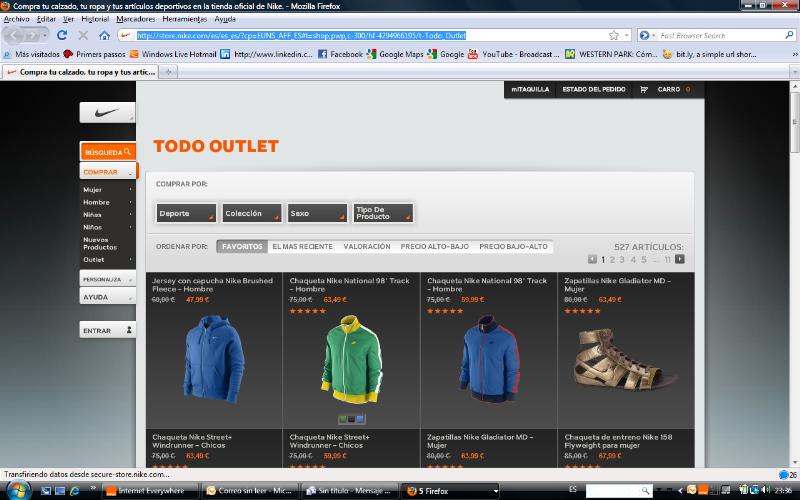The image size is (800, 500).
Task: Stop loading with the X toolbar icon
Action: click(83, 35)
